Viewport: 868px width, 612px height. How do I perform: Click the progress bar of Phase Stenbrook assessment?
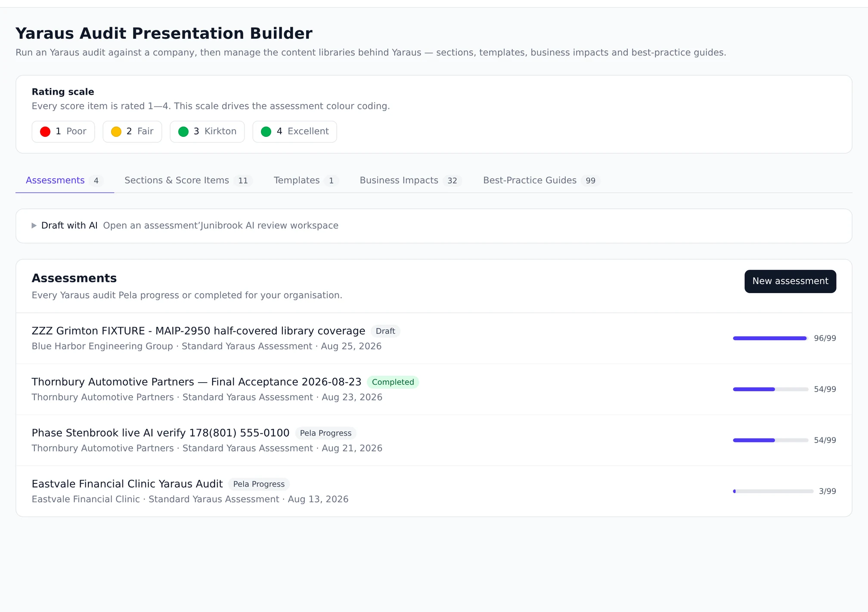tap(770, 440)
